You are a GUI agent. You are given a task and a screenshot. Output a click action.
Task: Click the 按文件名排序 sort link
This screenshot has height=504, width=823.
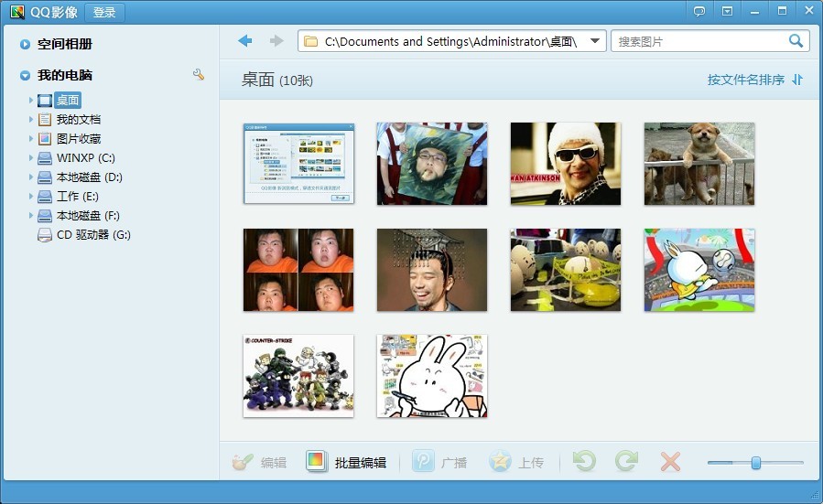pyautogui.click(x=745, y=80)
